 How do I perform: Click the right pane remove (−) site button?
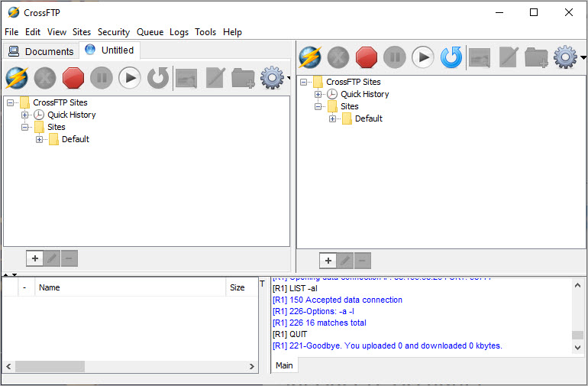click(362, 261)
